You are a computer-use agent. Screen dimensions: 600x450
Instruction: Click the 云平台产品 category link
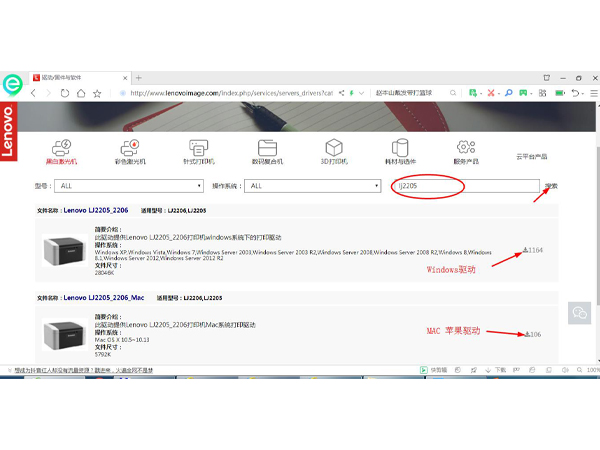[531, 156]
